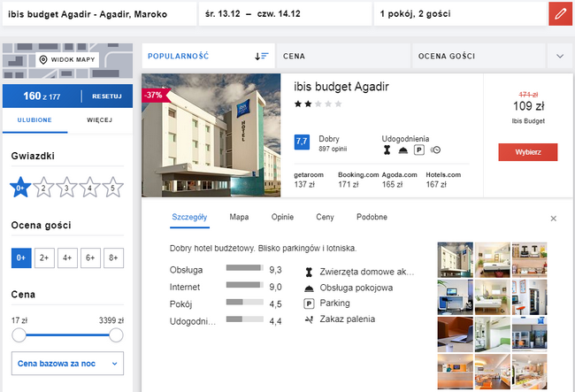This screenshot has width=575, height=392.
Task: Close the hotel details panel
Action: pyautogui.click(x=554, y=219)
